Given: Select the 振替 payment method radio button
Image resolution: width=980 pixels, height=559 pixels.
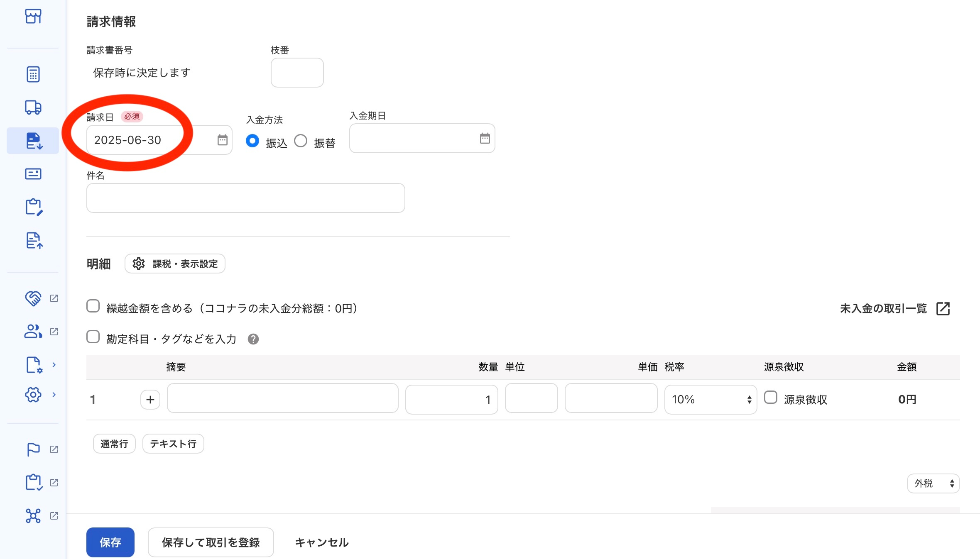Looking at the screenshot, I should [301, 141].
